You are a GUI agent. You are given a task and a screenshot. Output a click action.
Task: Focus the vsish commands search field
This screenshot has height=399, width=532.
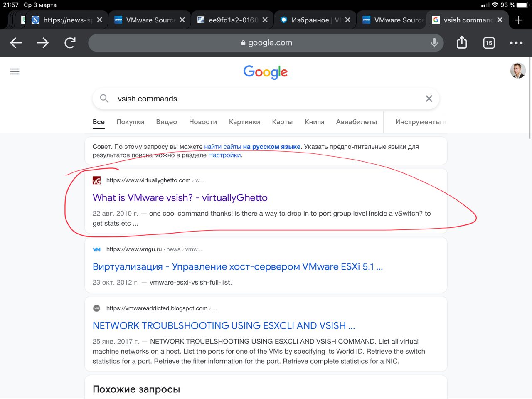click(266, 99)
